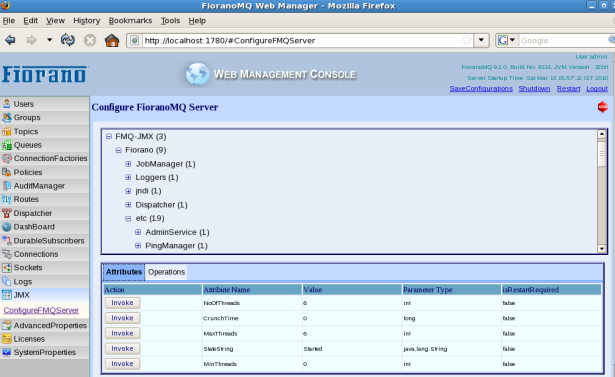Open the Bookmarks menu
The height and width of the screenshot is (377, 615).
tap(130, 20)
